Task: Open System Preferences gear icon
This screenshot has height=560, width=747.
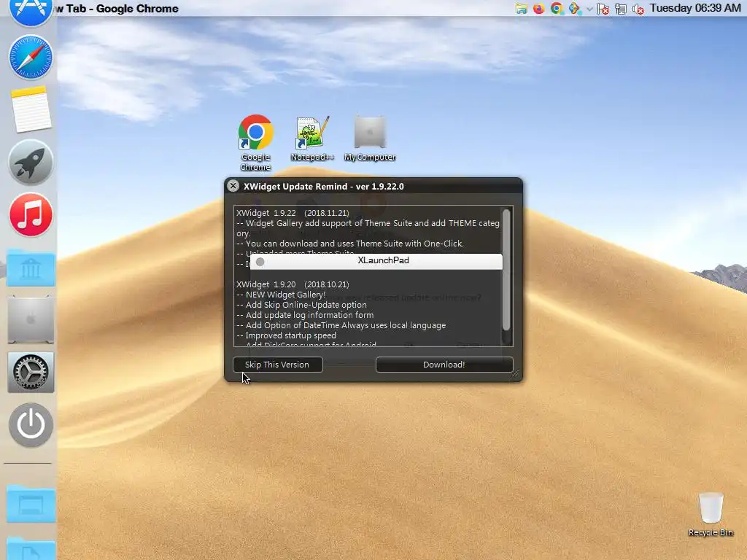Action: click(x=31, y=373)
